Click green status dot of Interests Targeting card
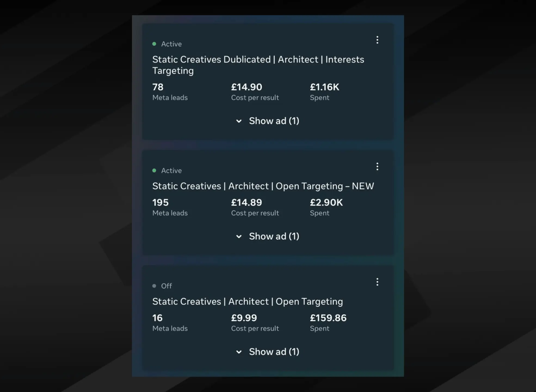 click(154, 44)
